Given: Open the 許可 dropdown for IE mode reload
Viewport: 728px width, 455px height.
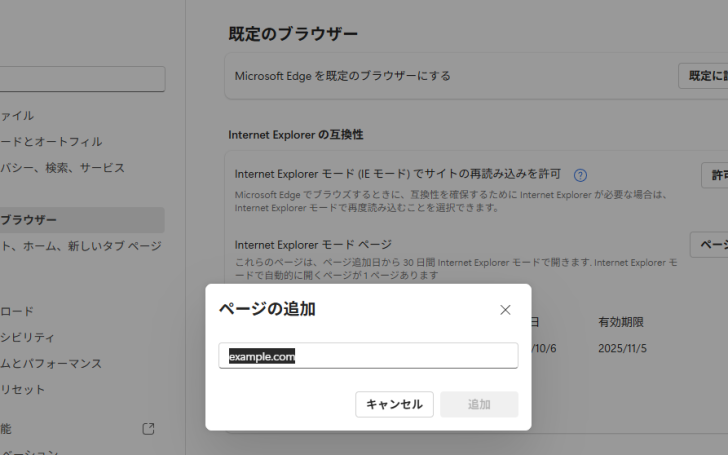Looking at the screenshot, I should tap(714, 175).
